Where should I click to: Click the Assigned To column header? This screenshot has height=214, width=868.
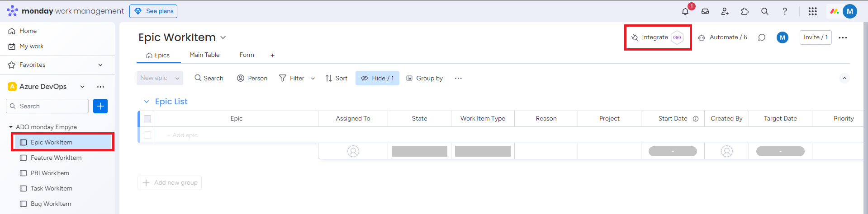pos(353,119)
